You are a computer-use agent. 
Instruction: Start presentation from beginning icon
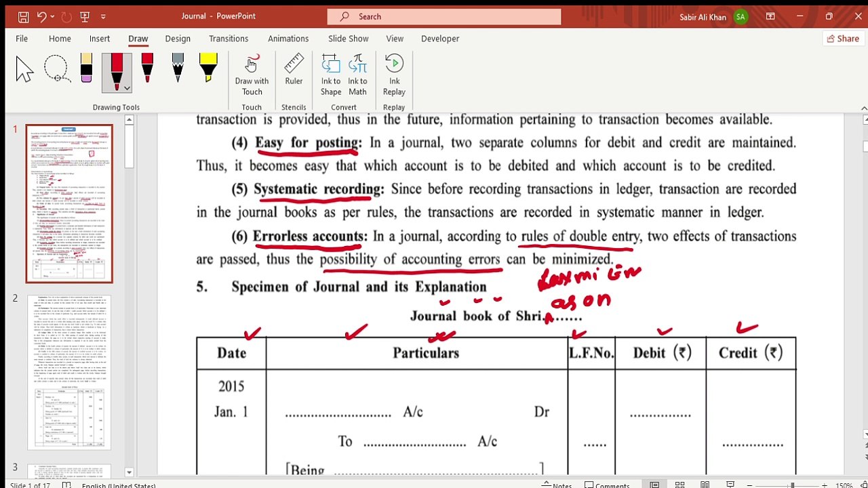[85, 16]
